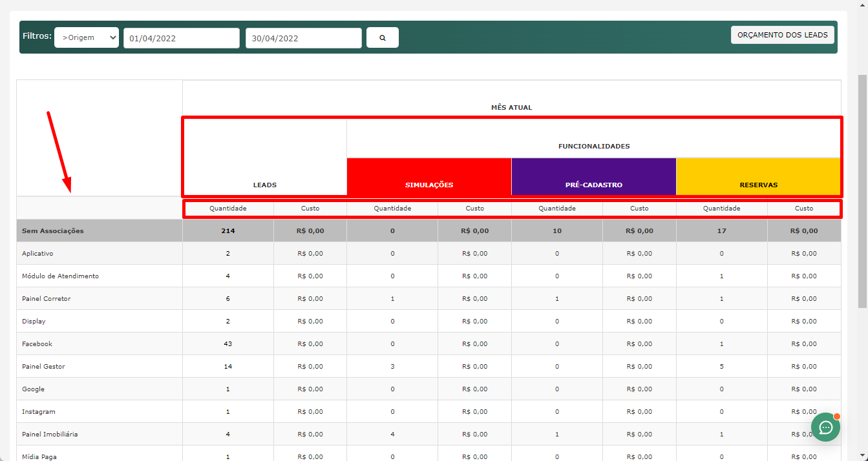Select the Módulo de Atendimento row label
This screenshot has width=868, height=461.
tap(60, 276)
